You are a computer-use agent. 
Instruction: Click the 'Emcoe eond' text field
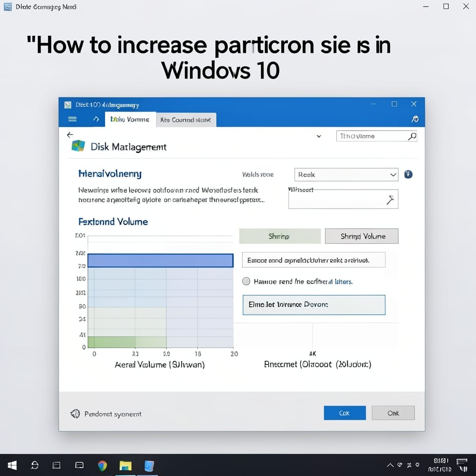point(314,260)
